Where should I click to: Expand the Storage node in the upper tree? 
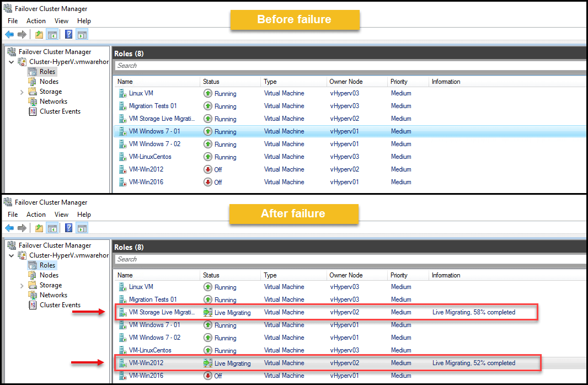pyautogui.click(x=22, y=92)
